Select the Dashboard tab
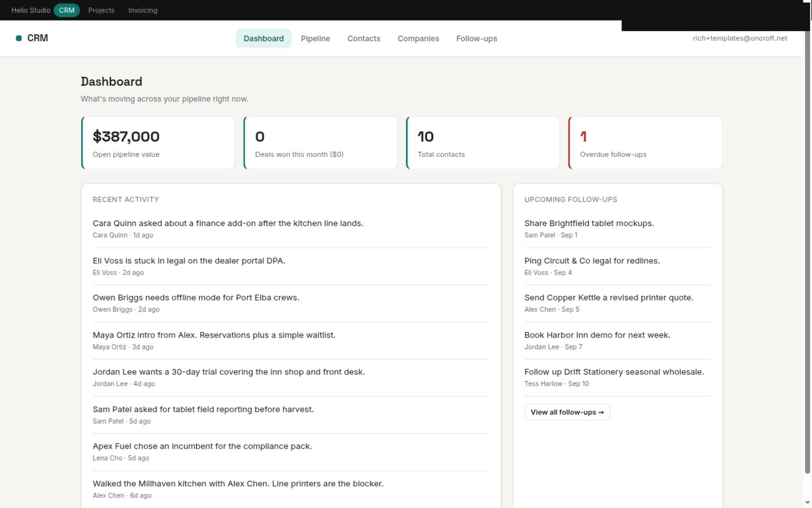Viewport: 812px width, 508px height. pos(263,38)
